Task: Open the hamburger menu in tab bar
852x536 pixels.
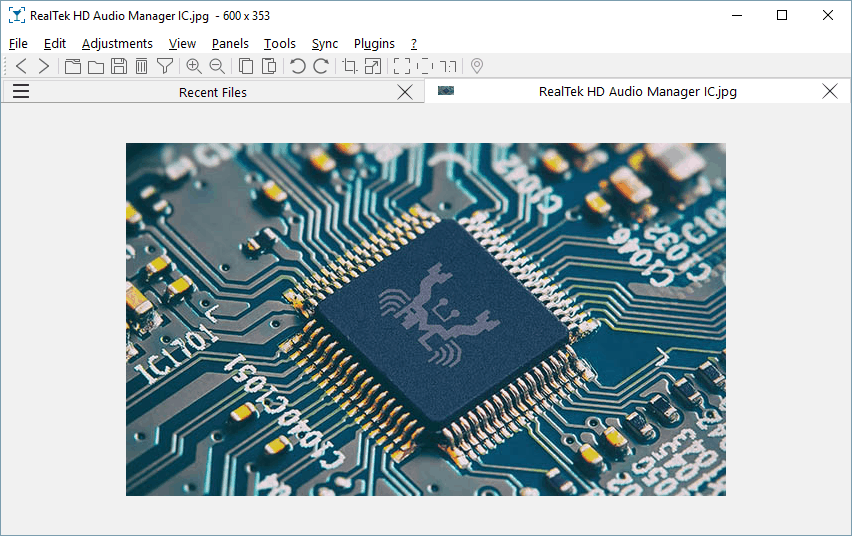Action: coord(21,91)
